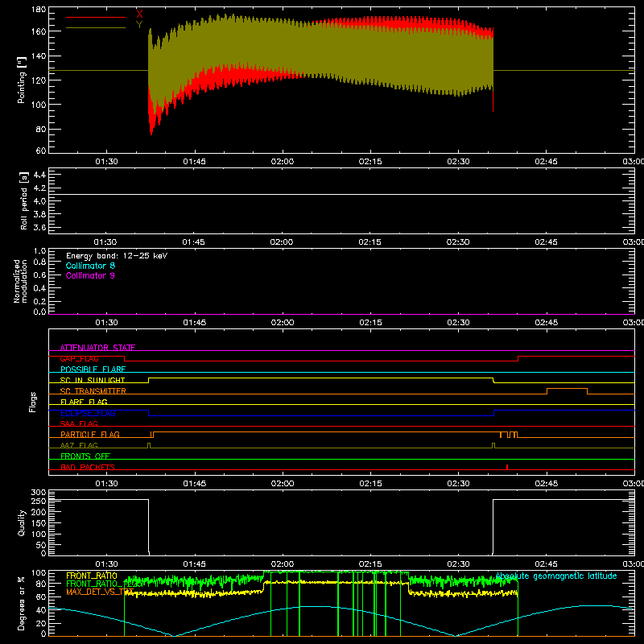Image resolution: width=644 pixels, height=644 pixels.
Task: Select the Flags axis title
Action: [33, 402]
